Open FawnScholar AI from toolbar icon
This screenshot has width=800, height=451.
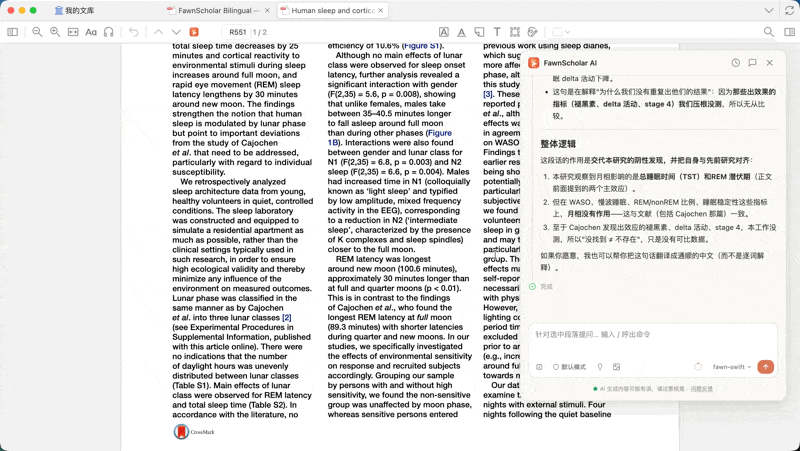click(x=194, y=32)
